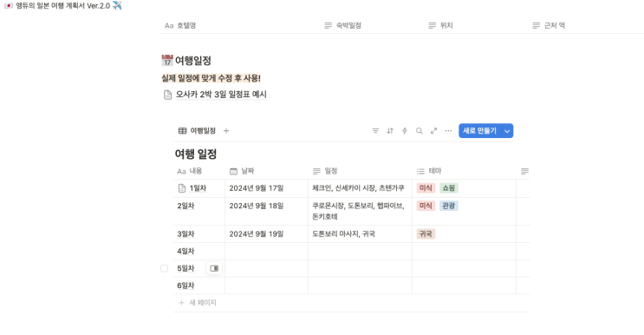Click cell 체크인, 신세카이 시장, 츠텐가쿠

(361, 188)
